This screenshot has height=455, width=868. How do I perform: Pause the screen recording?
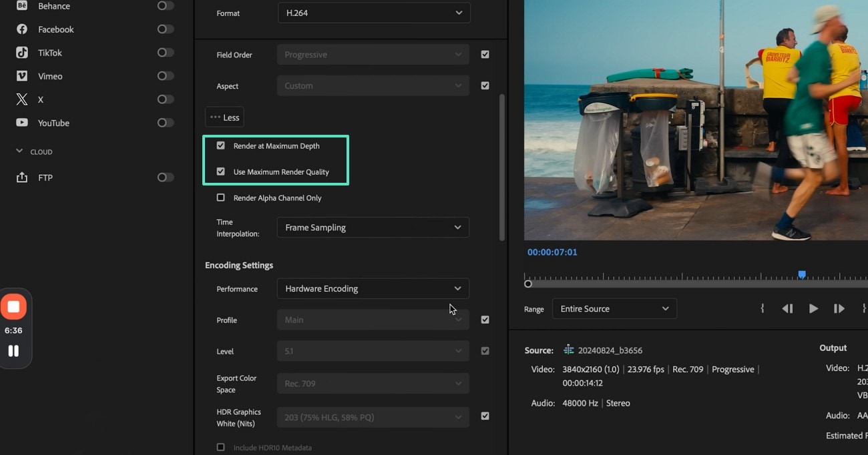click(x=13, y=351)
